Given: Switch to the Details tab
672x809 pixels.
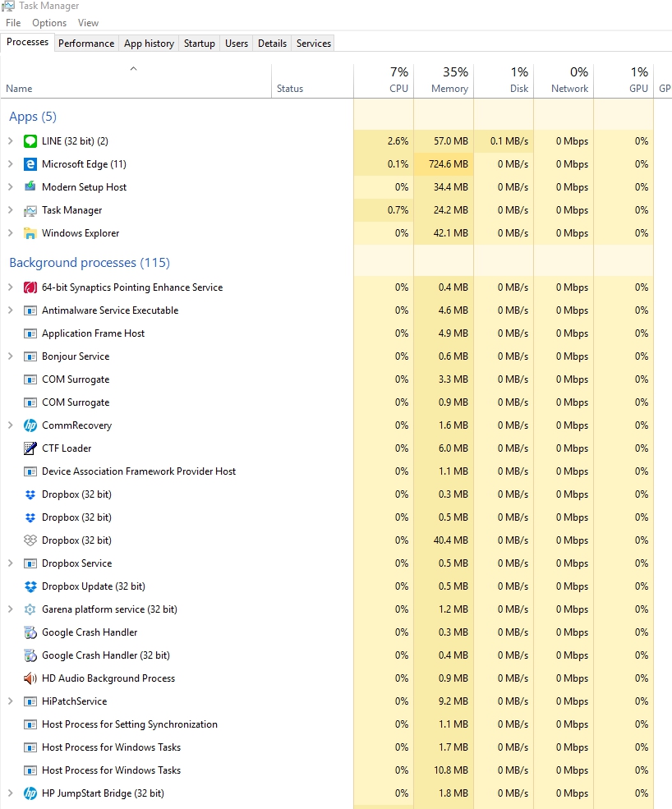Looking at the screenshot, I should click(x=272, y=44).
